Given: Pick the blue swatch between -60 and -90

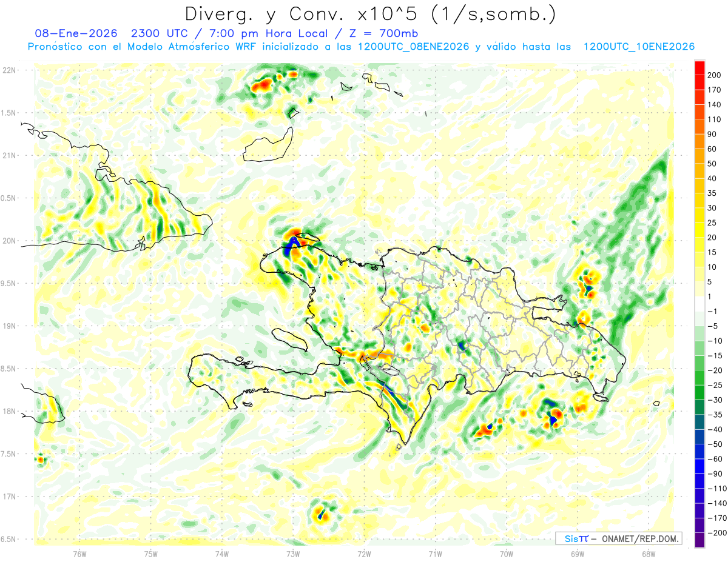Looking at the screenshot, I should click(x=699, y=466).
